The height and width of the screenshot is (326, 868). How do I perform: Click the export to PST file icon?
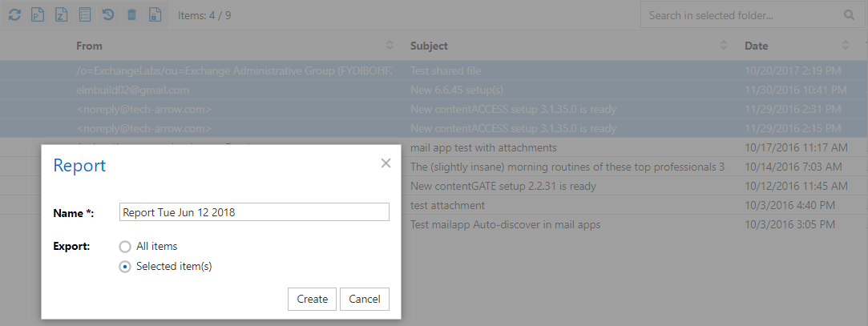click(x=38, y=15)
